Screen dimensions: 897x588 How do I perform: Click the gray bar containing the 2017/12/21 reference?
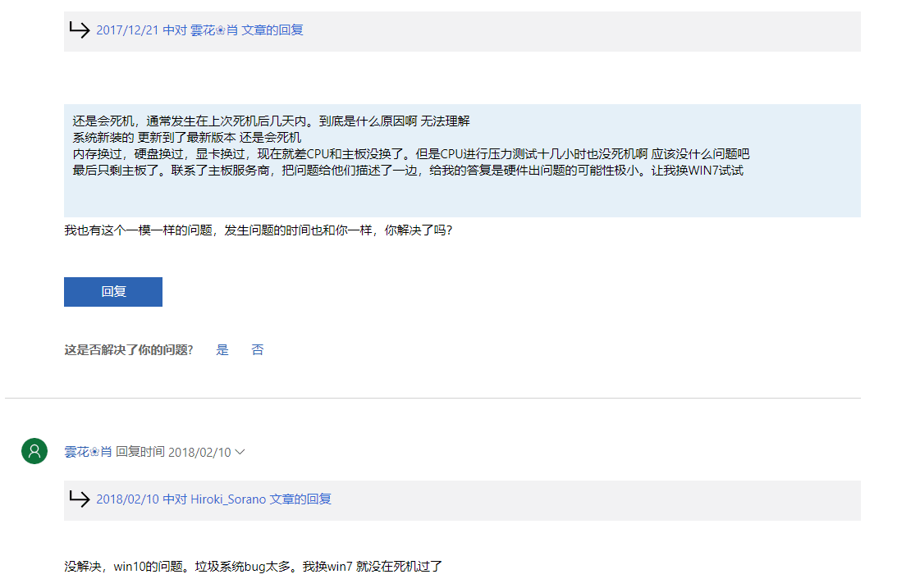(574, 31)
